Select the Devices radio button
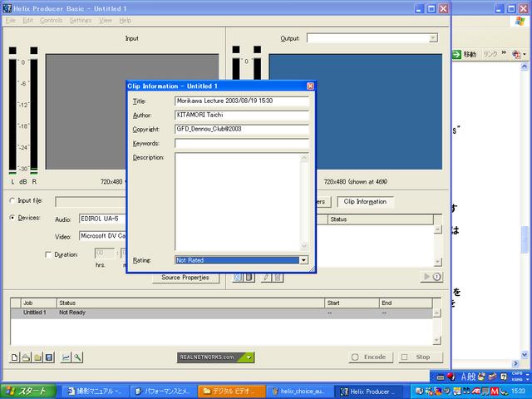The width and height of the screenshot is (532, 399). pyautogui.click(x=12, y=218)
